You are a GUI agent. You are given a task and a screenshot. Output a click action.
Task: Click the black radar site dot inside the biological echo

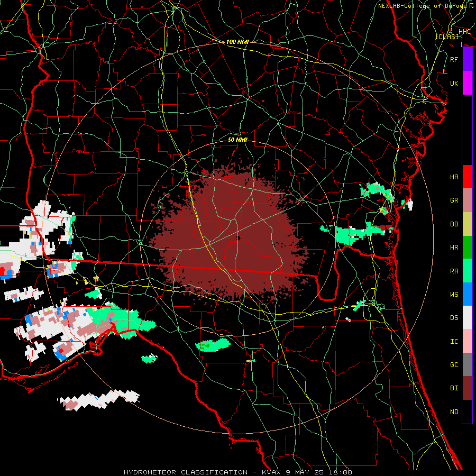[238, 239]
